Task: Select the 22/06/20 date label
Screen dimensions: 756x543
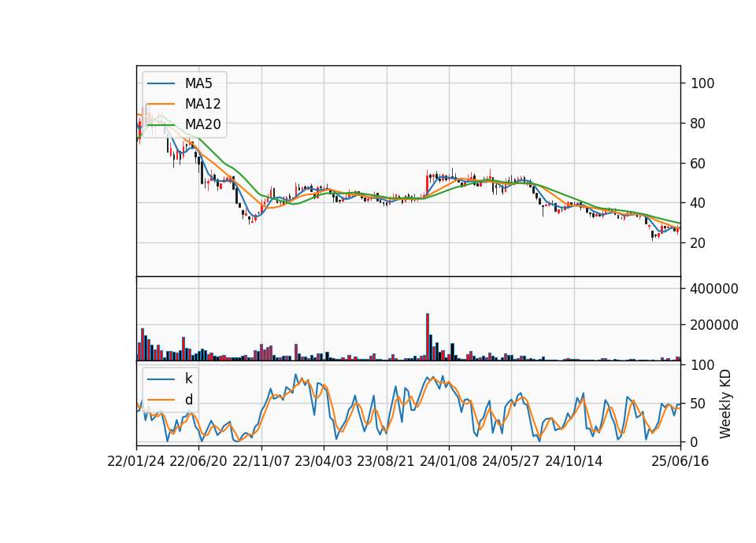Action: 198,461
